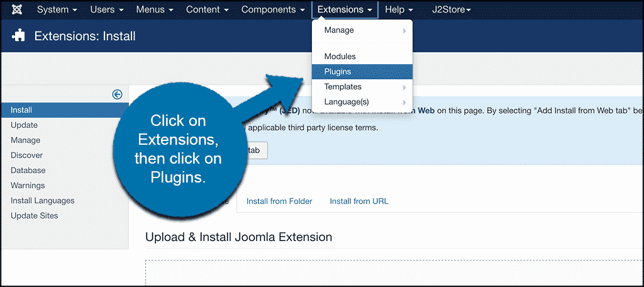644x287 pixels.
Task: Open Discover in the sidebar
Action: pos(26,155)
